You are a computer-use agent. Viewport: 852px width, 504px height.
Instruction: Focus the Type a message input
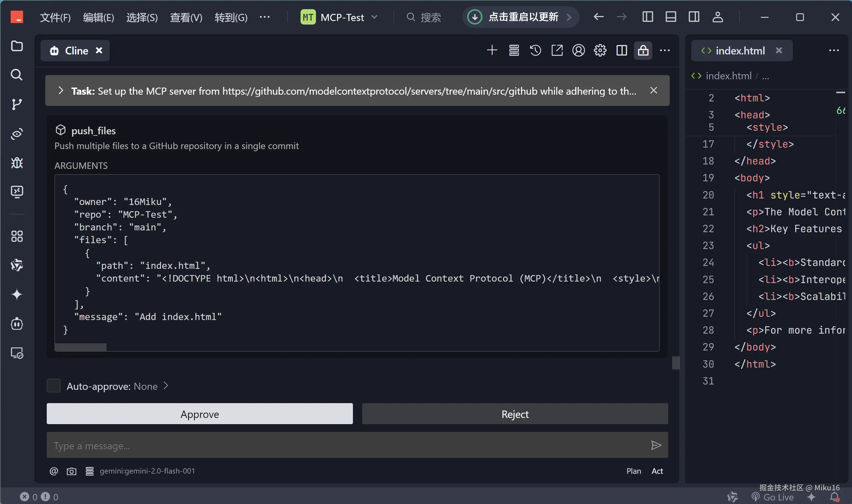[x=357, y=445]
